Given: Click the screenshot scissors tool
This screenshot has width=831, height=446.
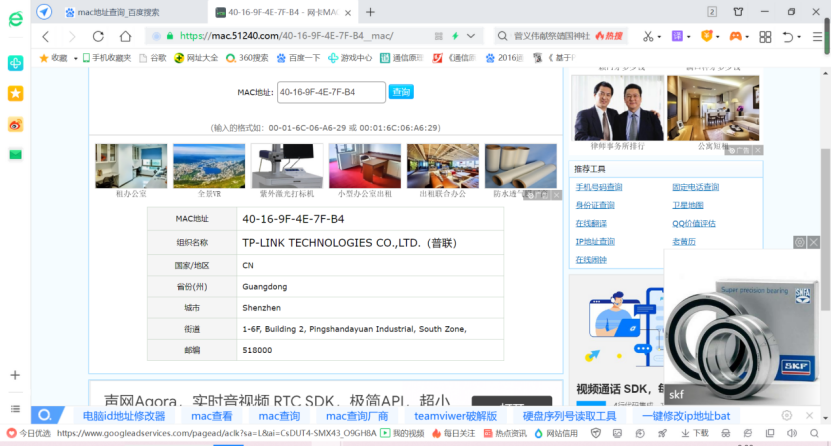Looking at the screenshot, I should [x=648, y=37].
